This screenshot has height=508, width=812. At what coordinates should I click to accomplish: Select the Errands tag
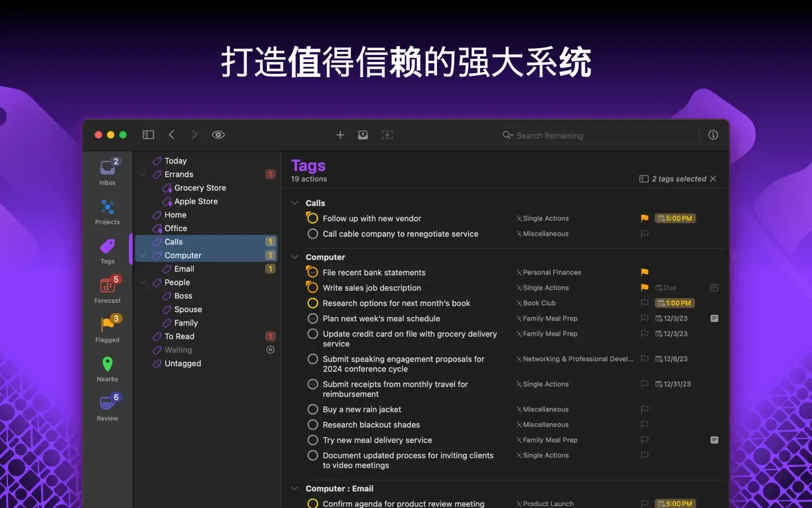(x=179, y=174)
